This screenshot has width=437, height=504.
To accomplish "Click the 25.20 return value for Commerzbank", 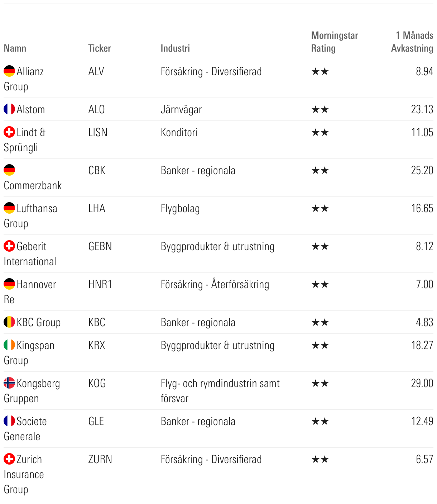I will [422, 170].
